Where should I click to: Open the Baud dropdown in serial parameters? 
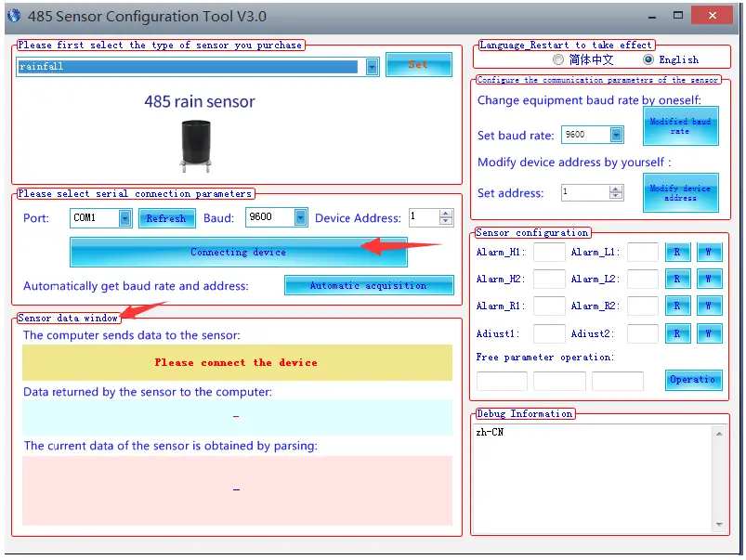tap(299, 218)
